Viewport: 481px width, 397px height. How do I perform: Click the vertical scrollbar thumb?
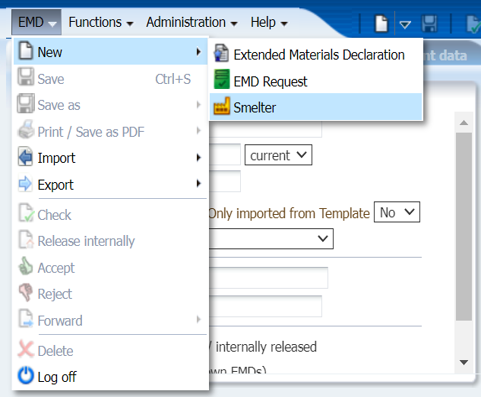pos(464,227)
